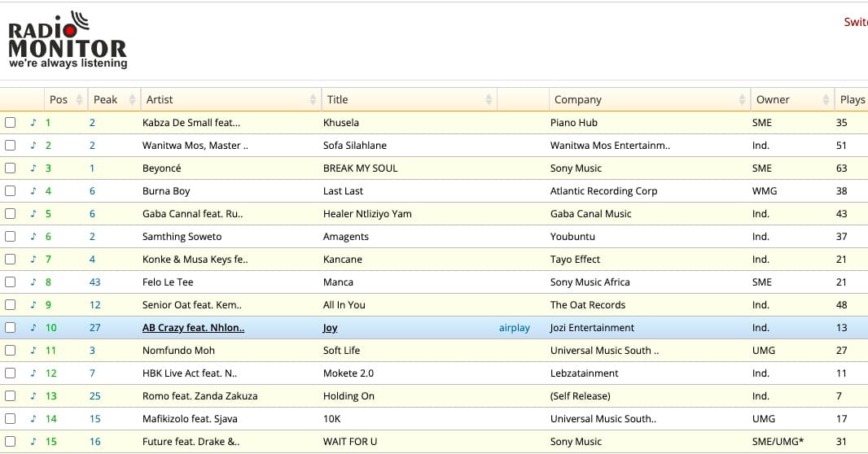Click Gaba Canal Music company cell

click(590, 213)
